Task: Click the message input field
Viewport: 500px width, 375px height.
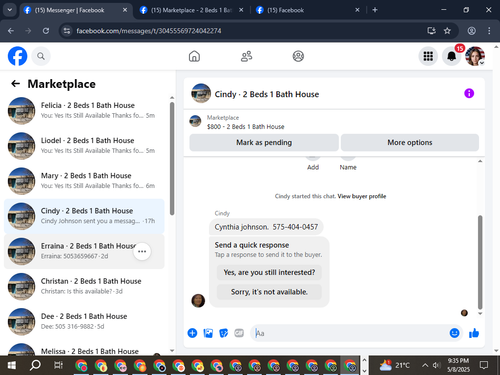Action: pos(350,333)
